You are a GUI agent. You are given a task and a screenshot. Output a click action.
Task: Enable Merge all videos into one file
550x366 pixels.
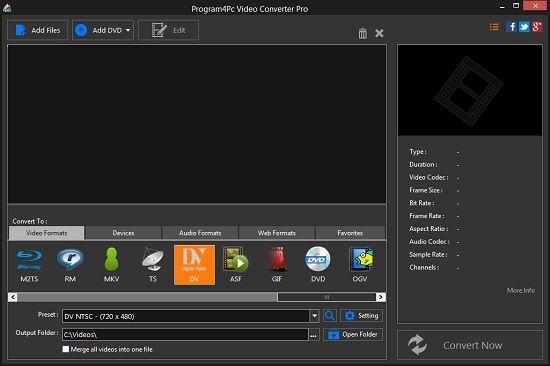66,349
